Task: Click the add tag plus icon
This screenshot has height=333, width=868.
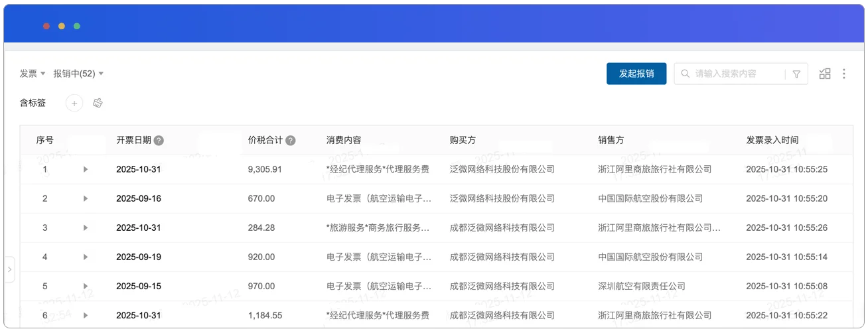Action: point(74,103)
